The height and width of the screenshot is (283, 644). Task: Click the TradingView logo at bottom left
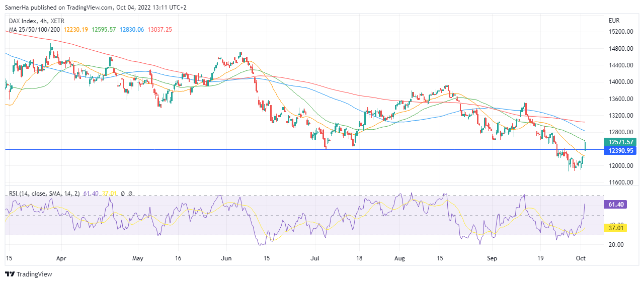point(28,274)
